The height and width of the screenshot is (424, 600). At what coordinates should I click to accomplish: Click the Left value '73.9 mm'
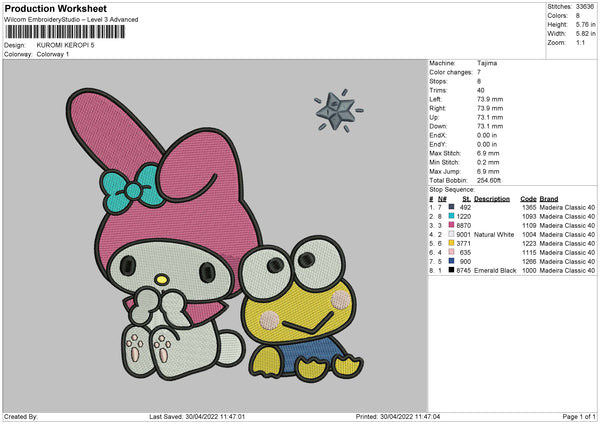click(x=490, y=99)
